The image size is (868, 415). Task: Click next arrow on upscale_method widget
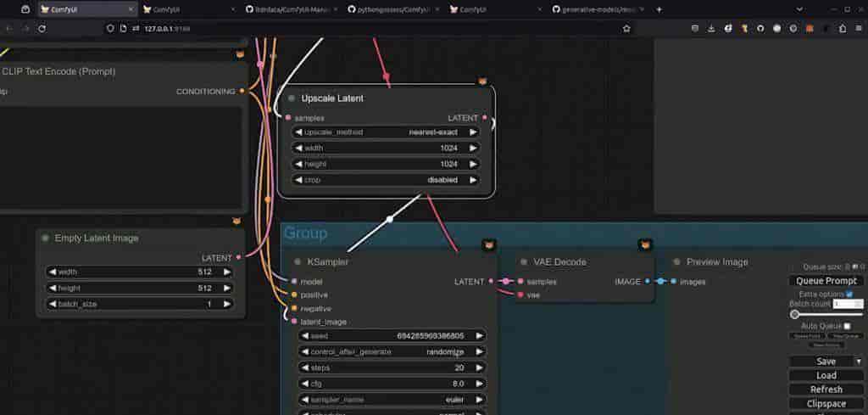[x=473, y=132]
